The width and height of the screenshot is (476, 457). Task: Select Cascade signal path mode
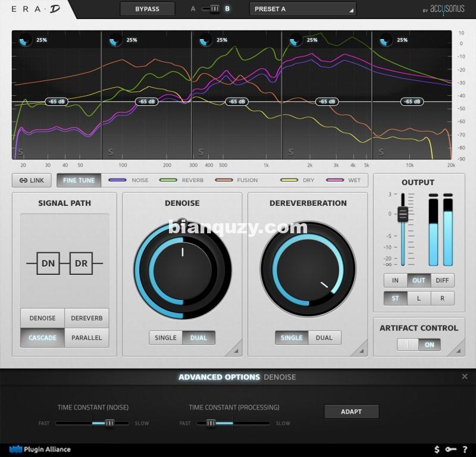pyautogui.click(x=42, y=337)
